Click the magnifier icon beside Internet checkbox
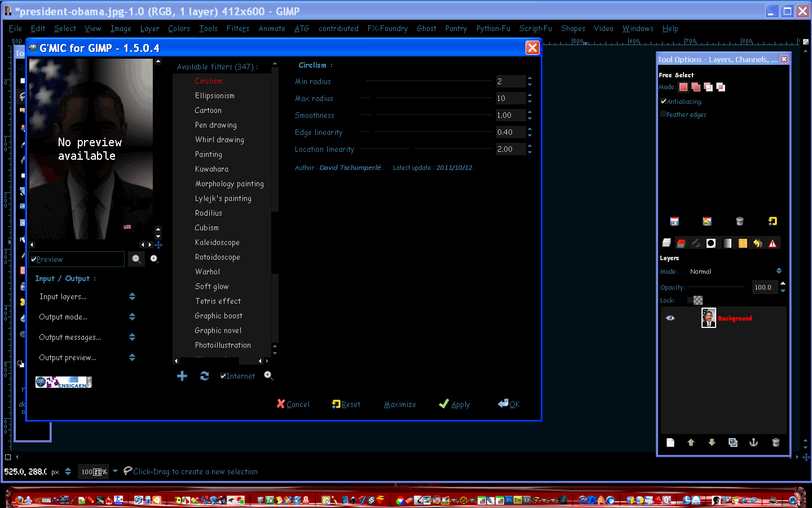This screenshot has width=812, height=508. [268, 376]
